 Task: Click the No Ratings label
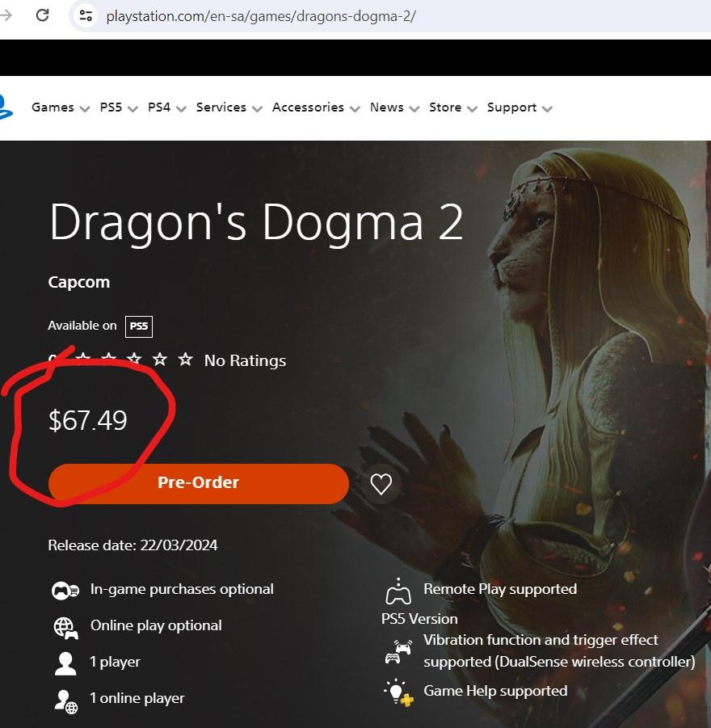[x=245, y=360]
